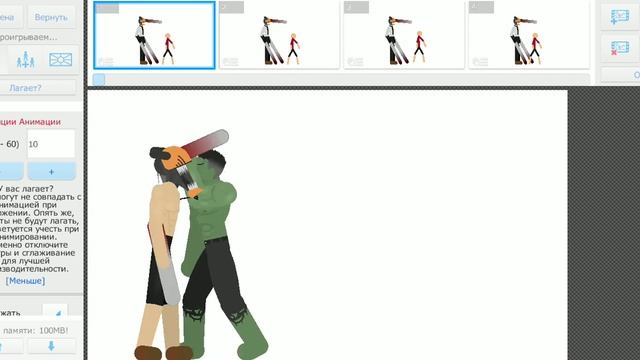The image size is (640, 360).
Task: Click the 'памяти: 100MB!' memory text
Action: (36, 330)
